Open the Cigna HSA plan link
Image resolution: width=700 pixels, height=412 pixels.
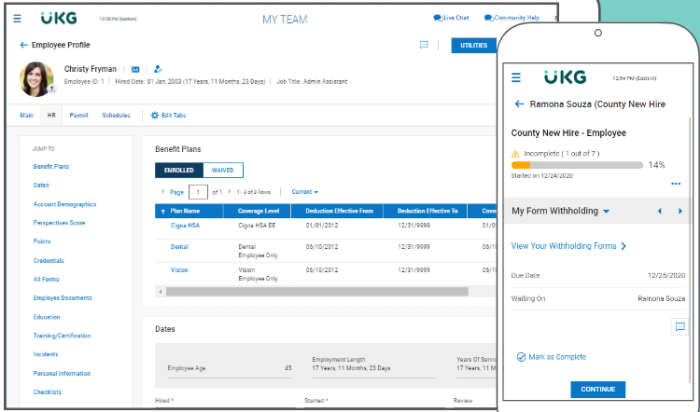pos(185,225)
